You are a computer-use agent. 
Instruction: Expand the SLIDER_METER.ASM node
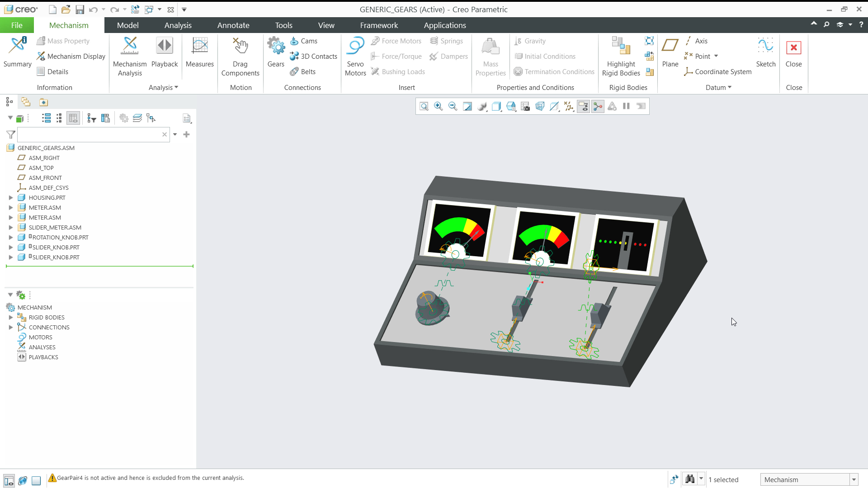pos(11,228)
